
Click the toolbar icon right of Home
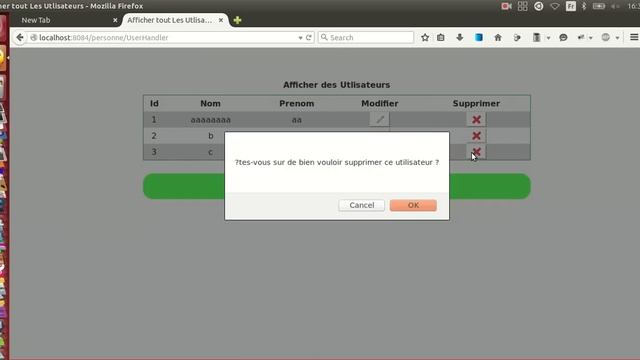click(517, 38)
